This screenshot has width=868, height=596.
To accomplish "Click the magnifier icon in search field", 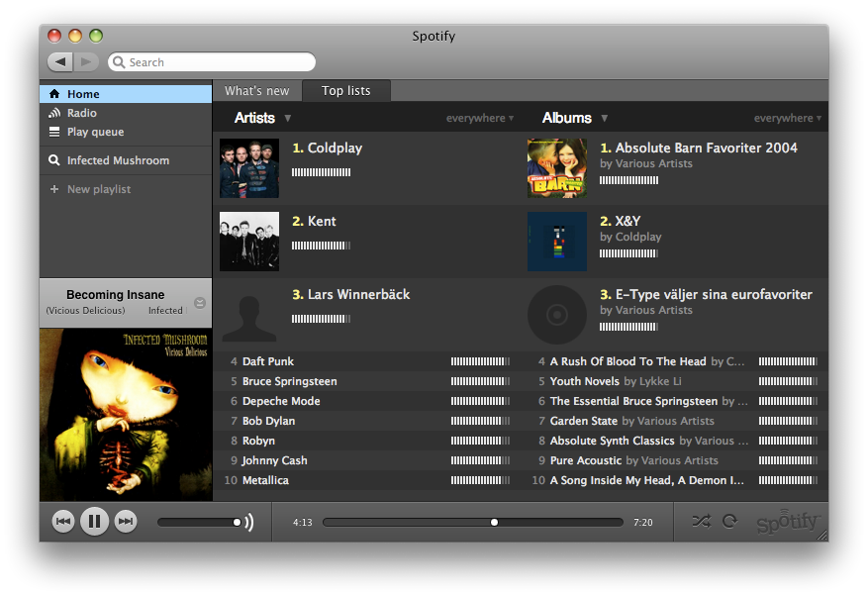I will [119, 62].
